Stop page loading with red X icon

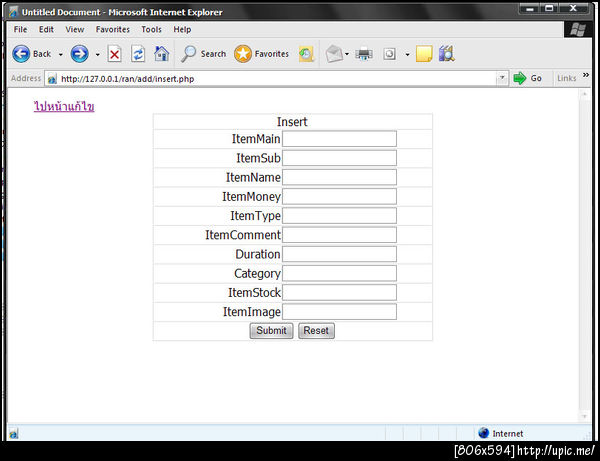tap(114, 54)
